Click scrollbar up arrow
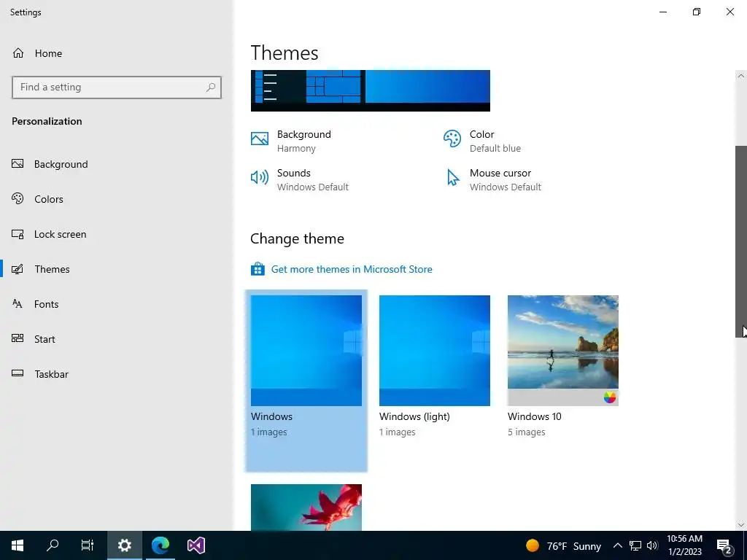Image resolution: width=747 pixels, height=560 pixels. pos(741,76)
